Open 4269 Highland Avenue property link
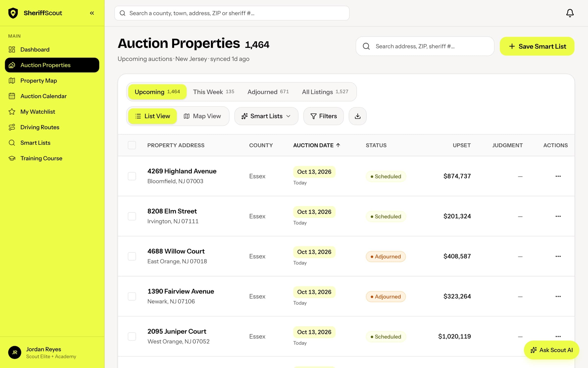 pyautogui.click(x=182, y=171)
